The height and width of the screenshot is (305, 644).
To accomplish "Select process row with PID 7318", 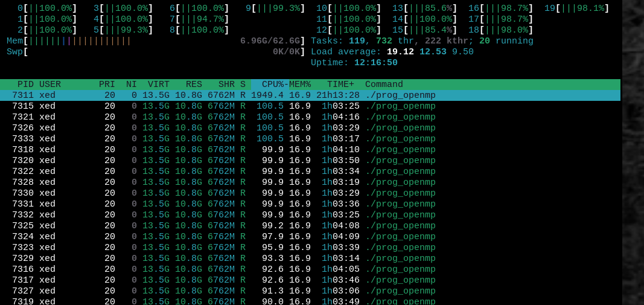I will coord(310,150).
